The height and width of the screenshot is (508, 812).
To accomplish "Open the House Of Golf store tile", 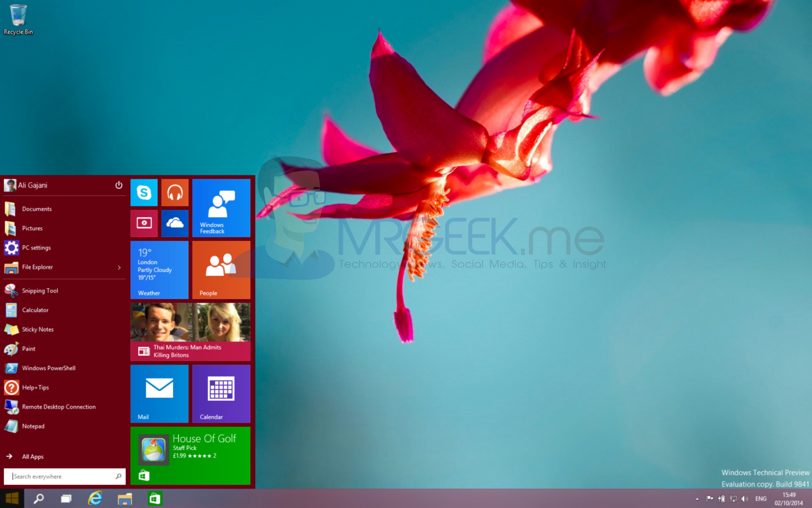I will pyautogui.click(x=190, y=456).
